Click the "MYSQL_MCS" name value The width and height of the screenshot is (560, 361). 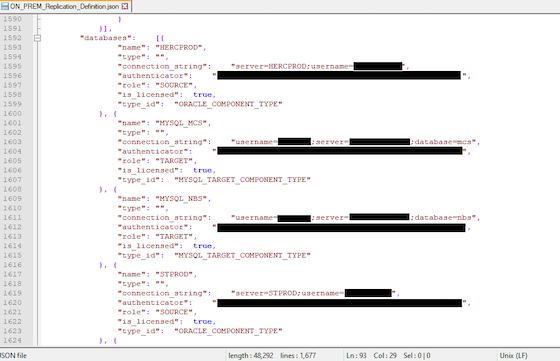181,123
